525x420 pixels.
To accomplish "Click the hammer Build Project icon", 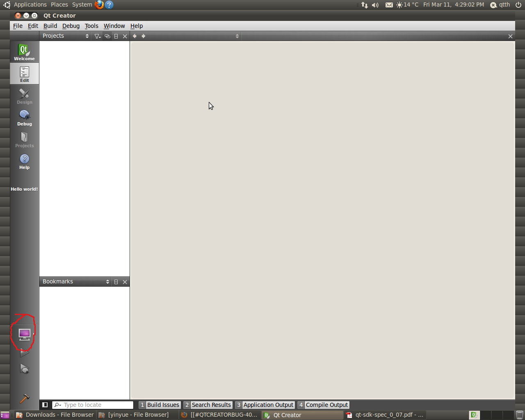I will [25, 398].
